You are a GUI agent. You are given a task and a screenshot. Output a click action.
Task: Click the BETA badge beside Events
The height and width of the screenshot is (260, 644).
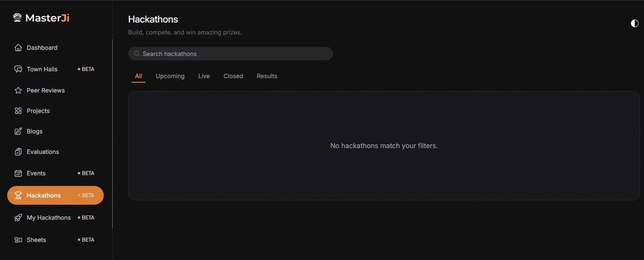coord(86,174)
